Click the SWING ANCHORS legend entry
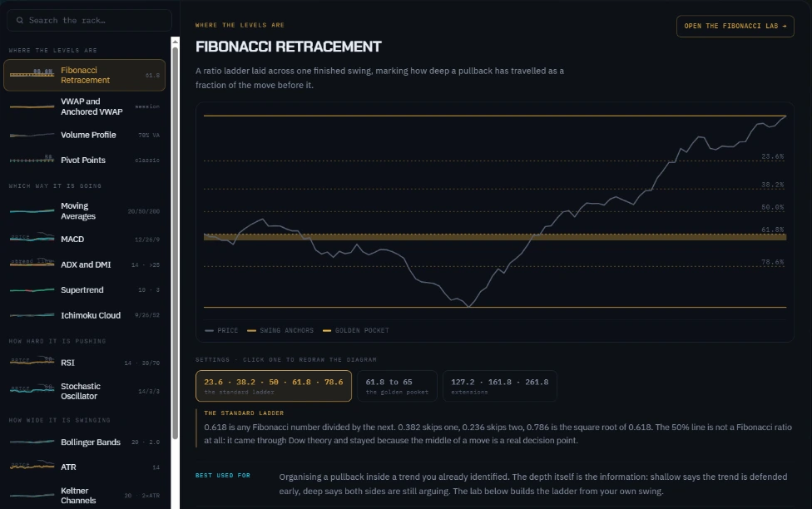This screenshot has width=812, height=509. click(280, 330)
